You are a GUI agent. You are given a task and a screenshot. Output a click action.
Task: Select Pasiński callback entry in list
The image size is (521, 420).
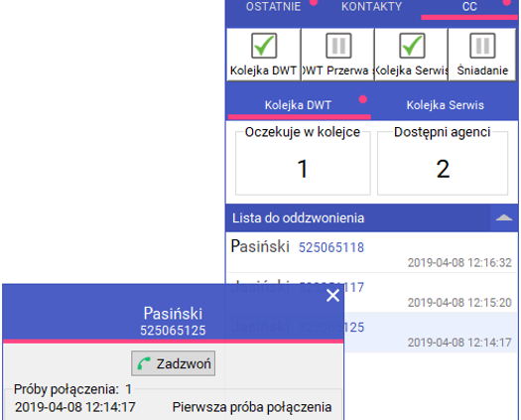(x=371, y=253)
